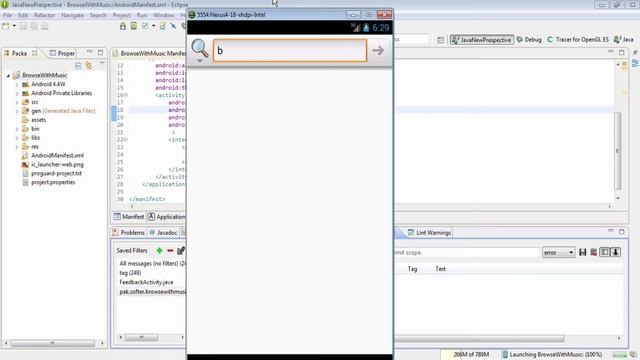This screenshot has height=360, width=640.
Task: Open the Search menu
Action: [98, 15]
